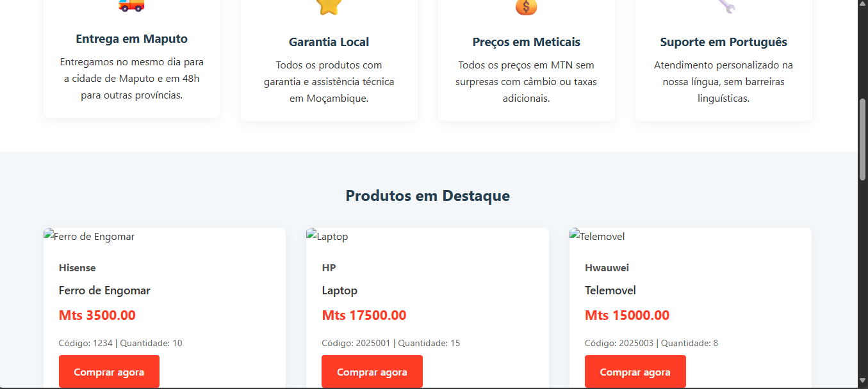Click the broken Telemovel product image
This screenshot has width=868, height=389.
(x=597, y=237)
